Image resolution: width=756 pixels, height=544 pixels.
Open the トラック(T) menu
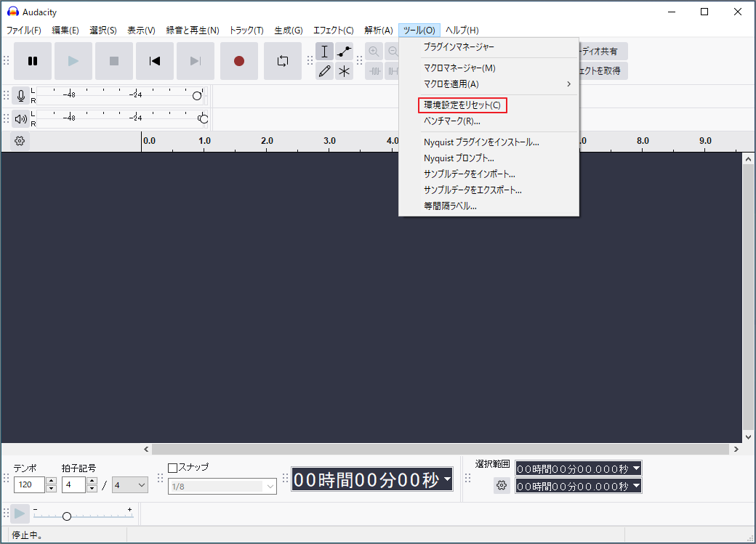point(246,31)
